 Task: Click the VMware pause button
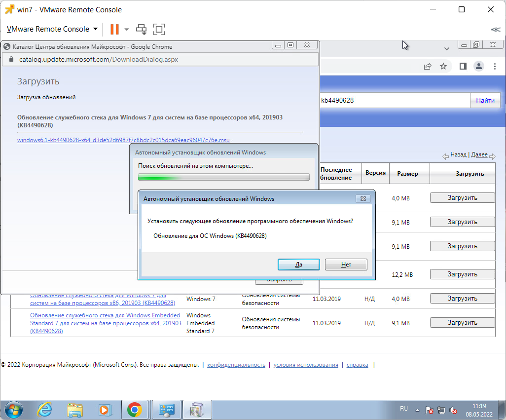tap(114, 29)
